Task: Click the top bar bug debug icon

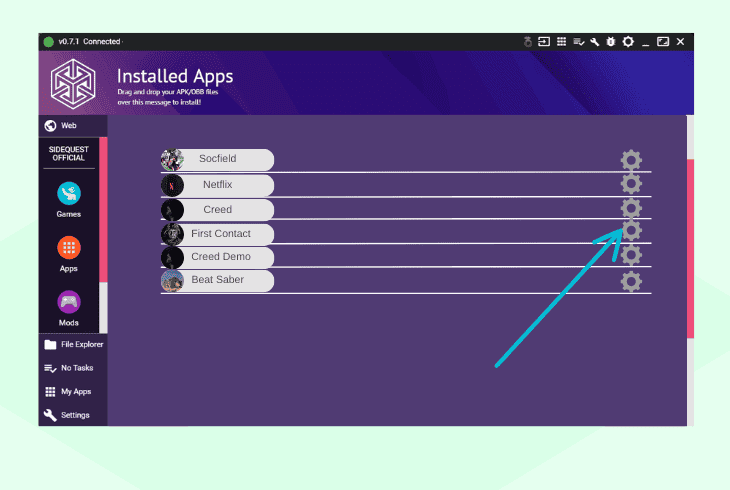Action: pyautogui.click(x=611, y=42)
